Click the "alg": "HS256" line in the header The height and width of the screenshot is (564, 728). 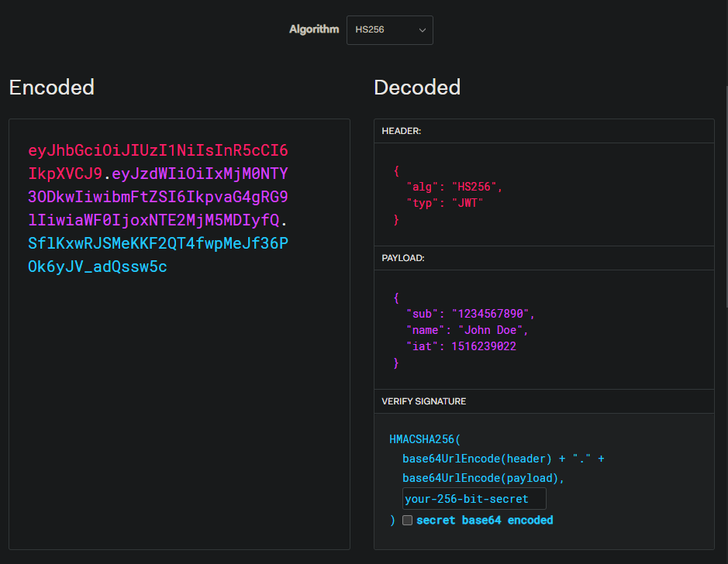pyautogui.click(x=454, y=187)
